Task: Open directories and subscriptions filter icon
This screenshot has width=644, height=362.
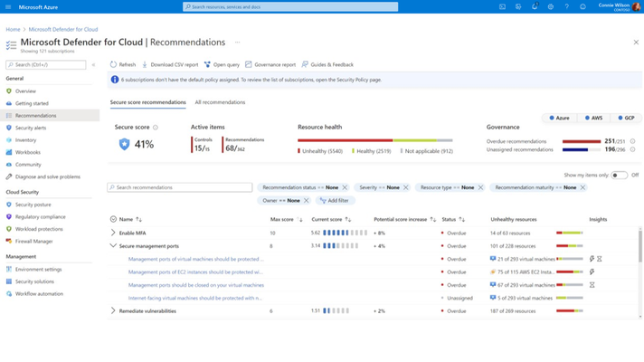Action: coord(518,7)
